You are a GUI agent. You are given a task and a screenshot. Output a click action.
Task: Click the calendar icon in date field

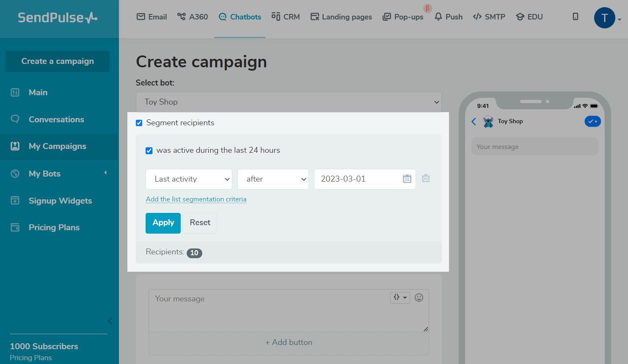click(x=407, y=179)
